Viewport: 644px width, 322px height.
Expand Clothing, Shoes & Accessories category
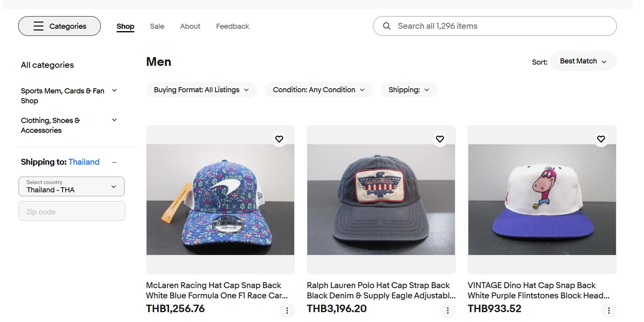pyautogui.click(x=114, y=120)
